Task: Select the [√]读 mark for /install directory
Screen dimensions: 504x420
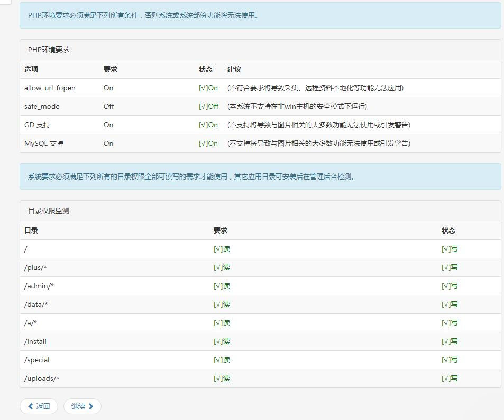Action: click(x=222, y=341)
